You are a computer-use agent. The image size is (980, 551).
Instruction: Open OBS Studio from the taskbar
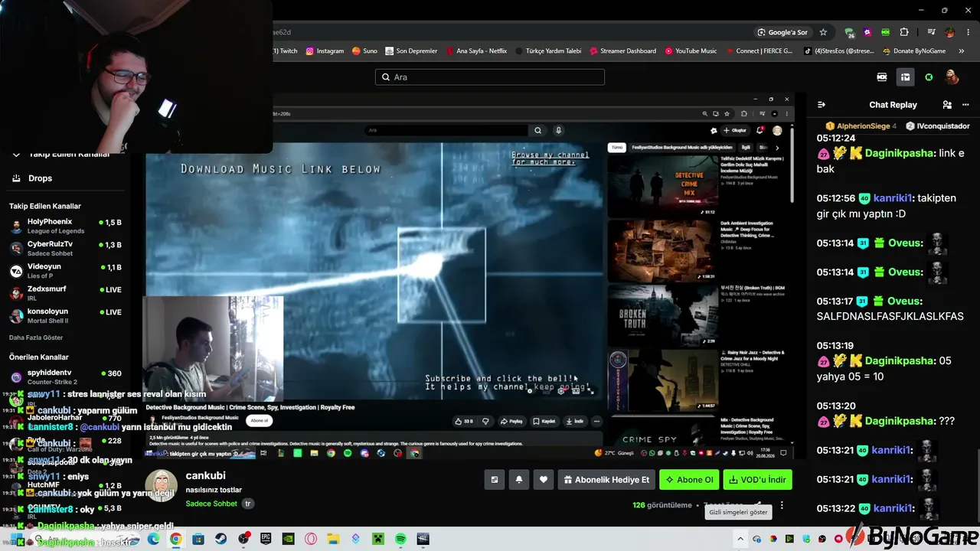[x=243, y=540]
